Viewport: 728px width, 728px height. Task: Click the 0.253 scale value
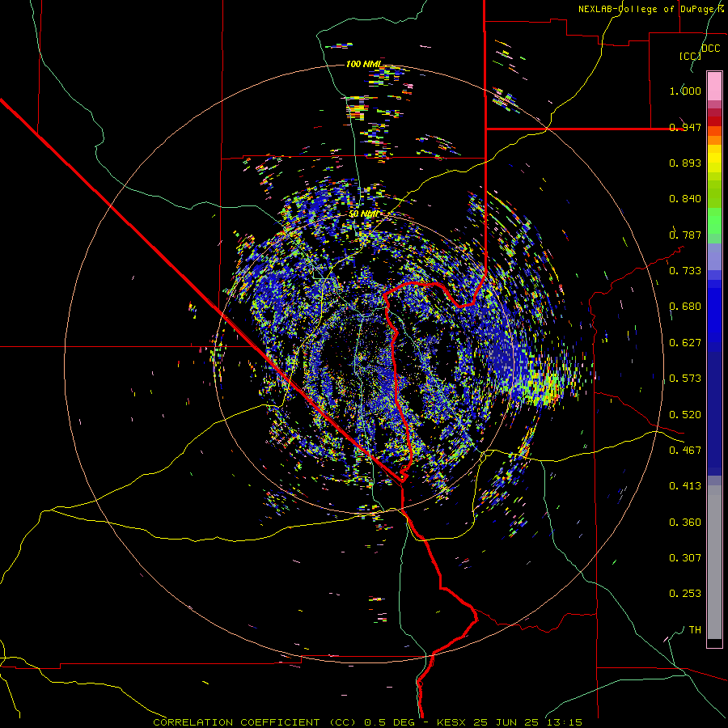(685, 594)
